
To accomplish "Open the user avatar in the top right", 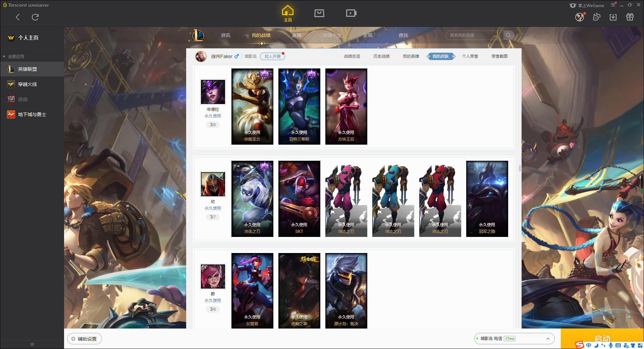I will click(x=580, y=17).
